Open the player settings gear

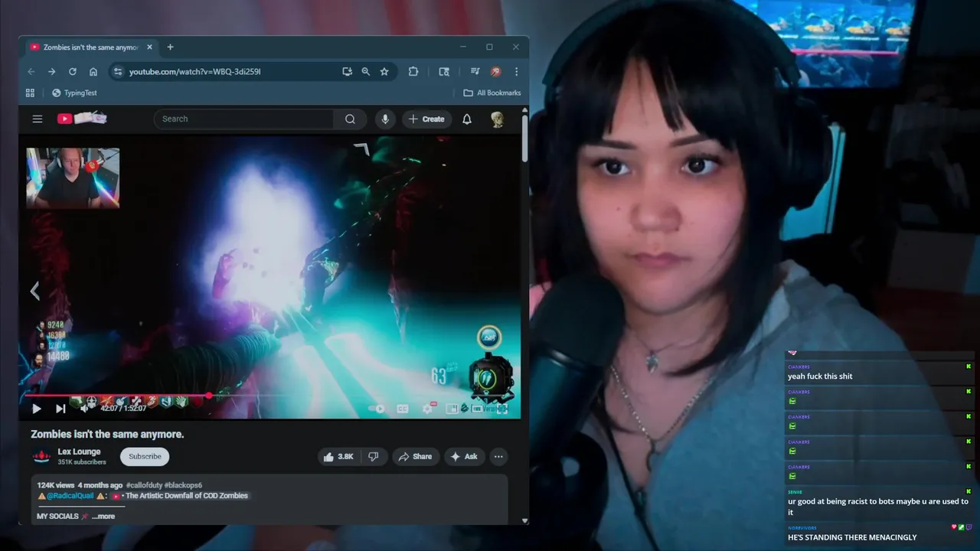point(428,409)
